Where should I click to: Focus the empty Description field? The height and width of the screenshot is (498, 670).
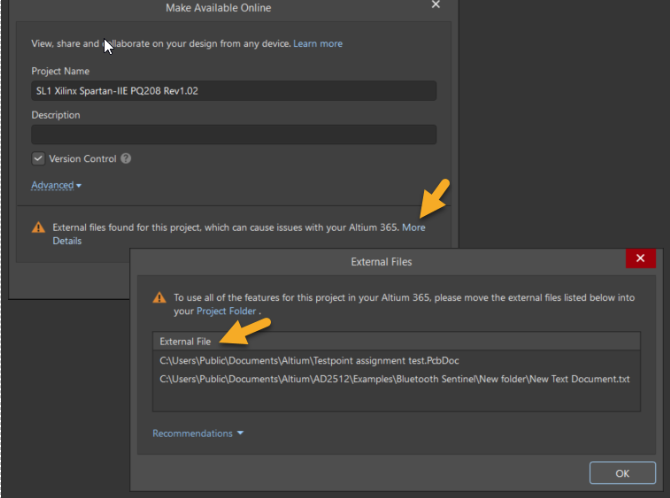click(234, 135)
